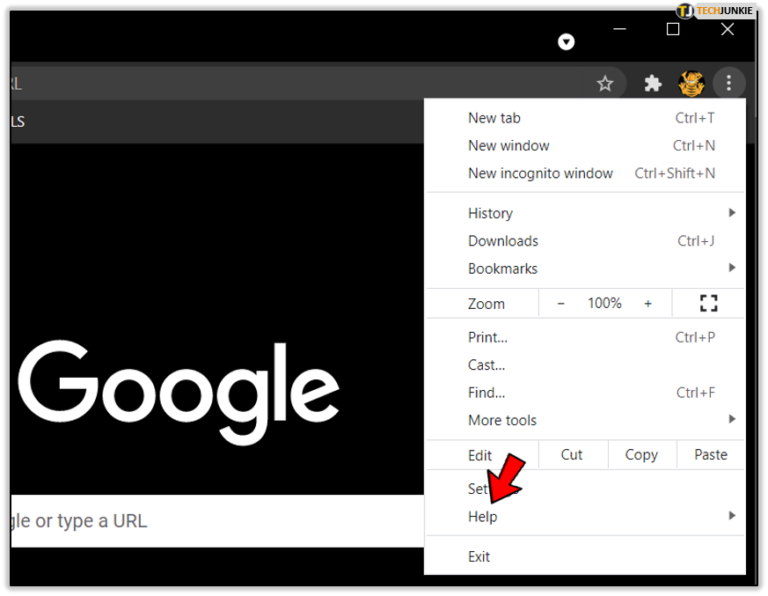Click the Copy button

(641, 454)
